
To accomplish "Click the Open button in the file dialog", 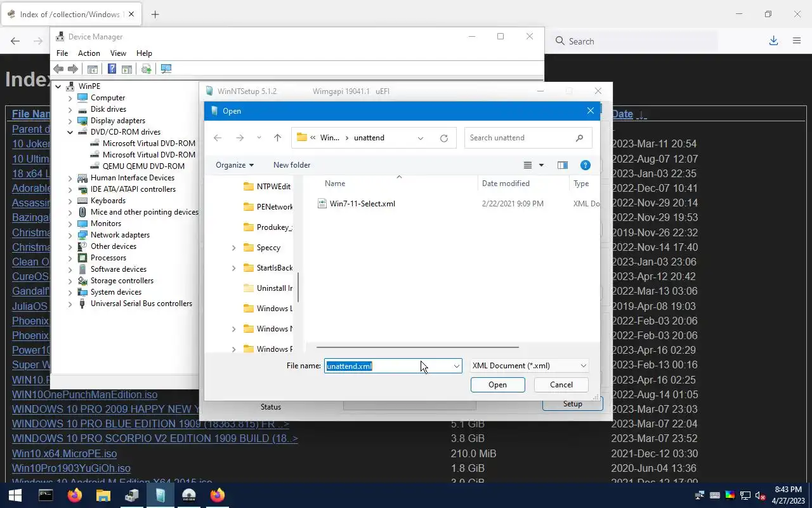I will 497,385.
